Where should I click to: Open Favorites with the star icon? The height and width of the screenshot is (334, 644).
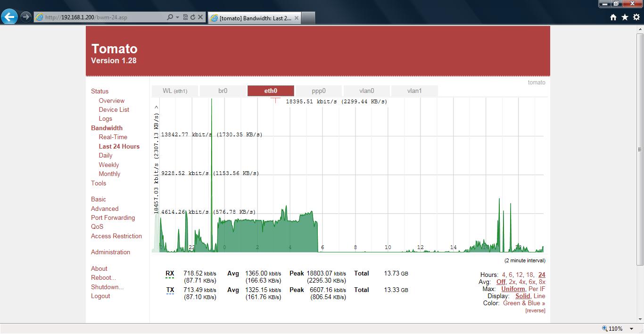(x=625, y=17)
